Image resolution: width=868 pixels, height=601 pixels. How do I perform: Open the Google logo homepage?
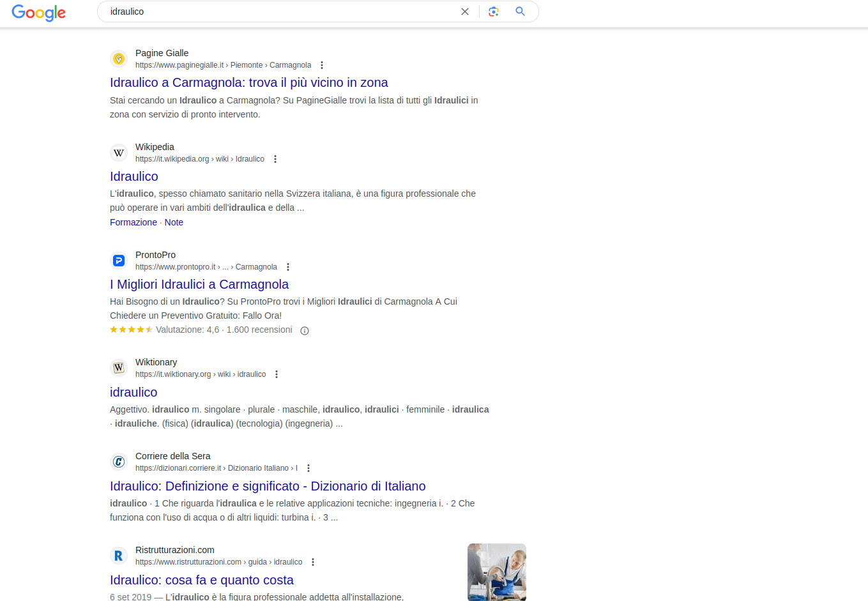point(39,12)
